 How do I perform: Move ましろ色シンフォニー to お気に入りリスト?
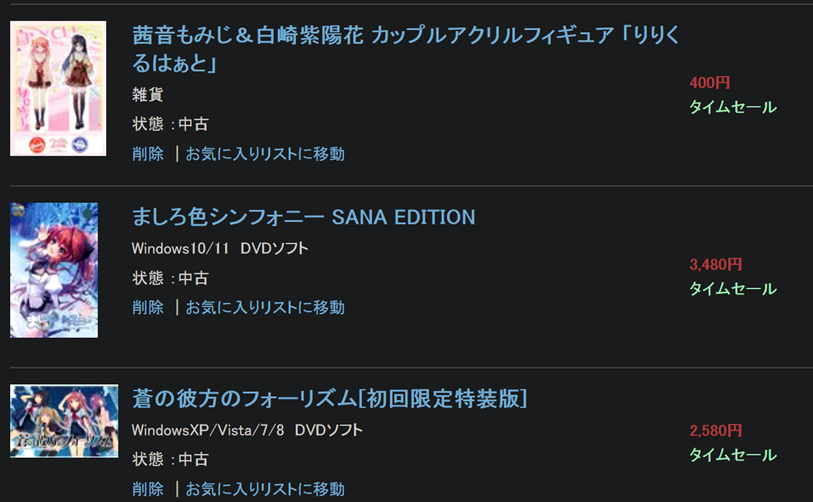pos(265,307)
